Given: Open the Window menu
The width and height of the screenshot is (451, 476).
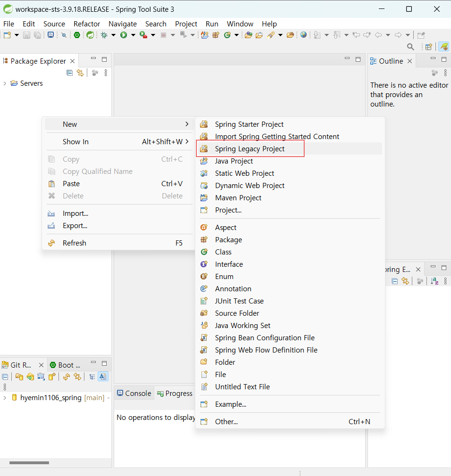Looking at the screenshot, I should click(x=240, y=24).
